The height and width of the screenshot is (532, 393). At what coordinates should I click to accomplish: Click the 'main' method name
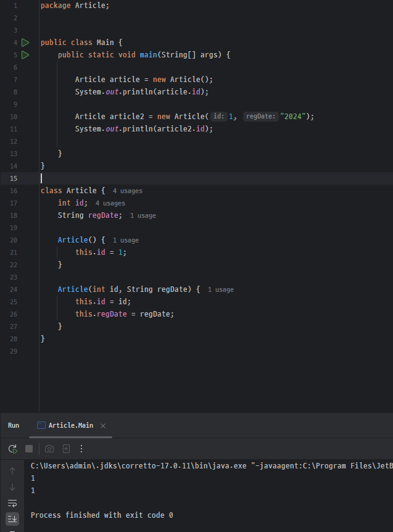149,55
